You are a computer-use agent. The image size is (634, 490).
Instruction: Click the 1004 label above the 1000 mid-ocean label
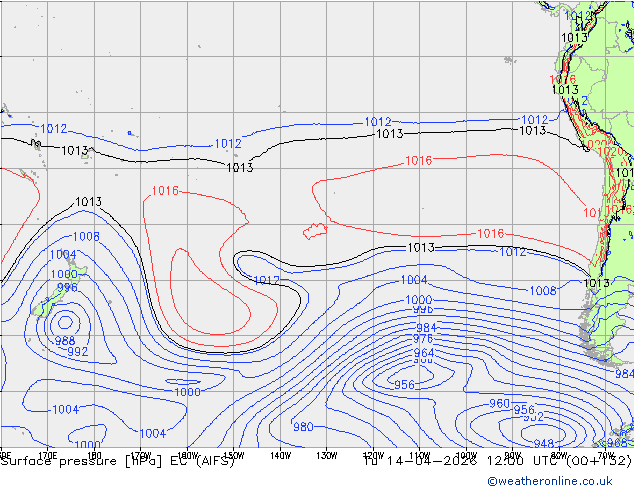(x=414, y=280)
